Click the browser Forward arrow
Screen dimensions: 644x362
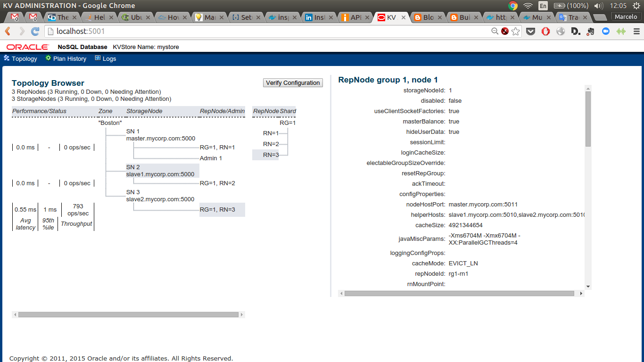(22, 32)
